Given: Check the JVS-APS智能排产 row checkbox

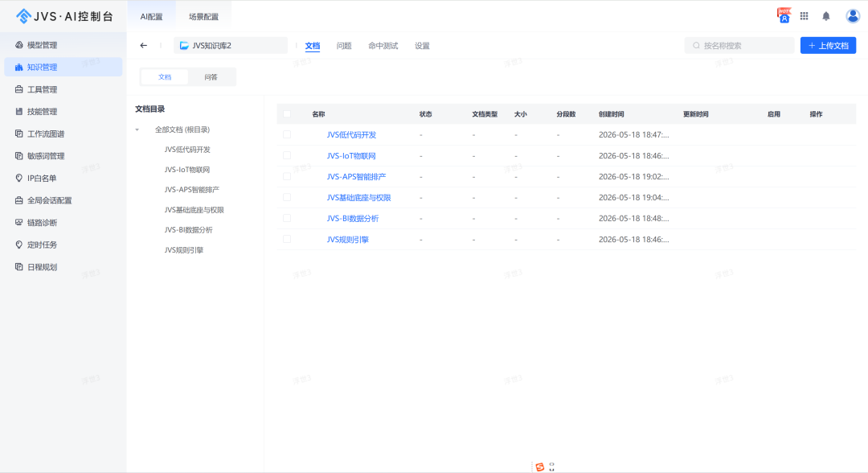Looking at the screenshot, I should 287,176.
